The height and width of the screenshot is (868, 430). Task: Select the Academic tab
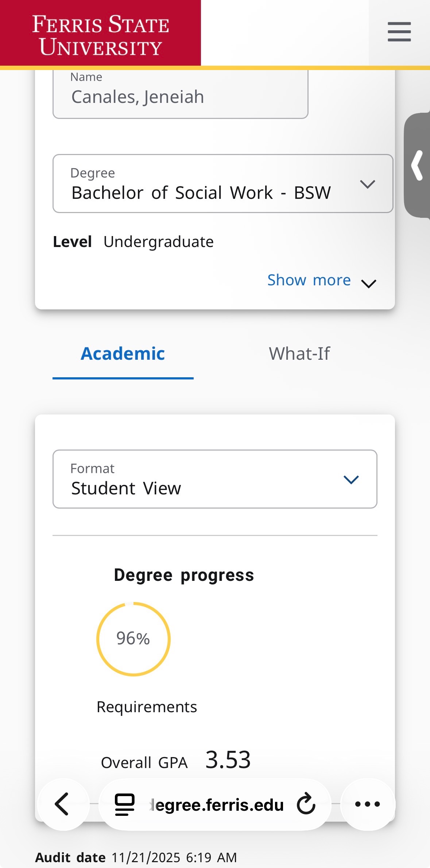(x=123, y=354)
